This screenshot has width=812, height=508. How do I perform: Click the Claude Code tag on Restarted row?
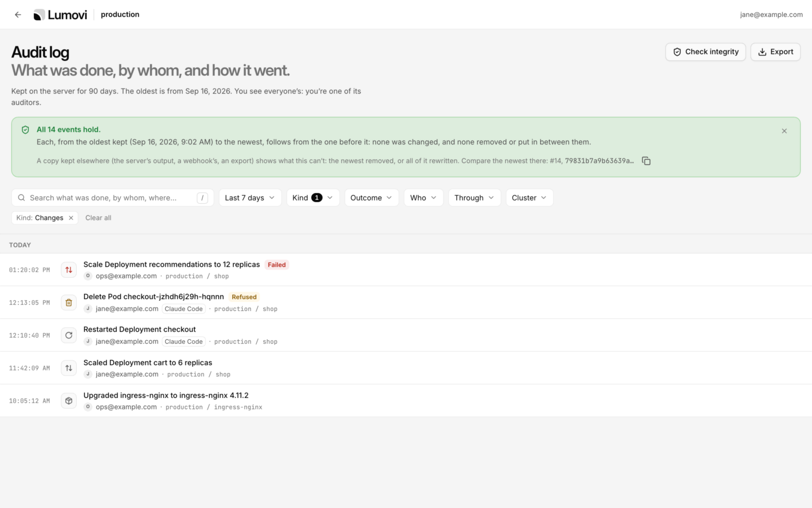184,341
